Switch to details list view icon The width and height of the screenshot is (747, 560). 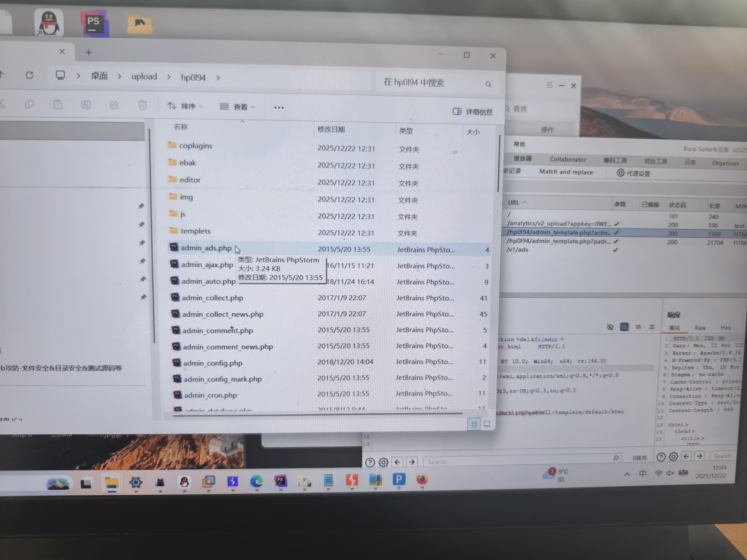tap(474, 424)
